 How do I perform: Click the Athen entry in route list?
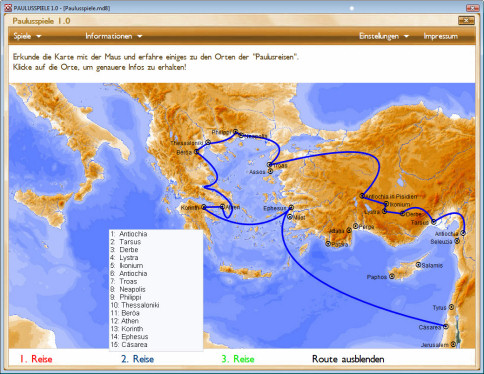(x=125, y=321)
